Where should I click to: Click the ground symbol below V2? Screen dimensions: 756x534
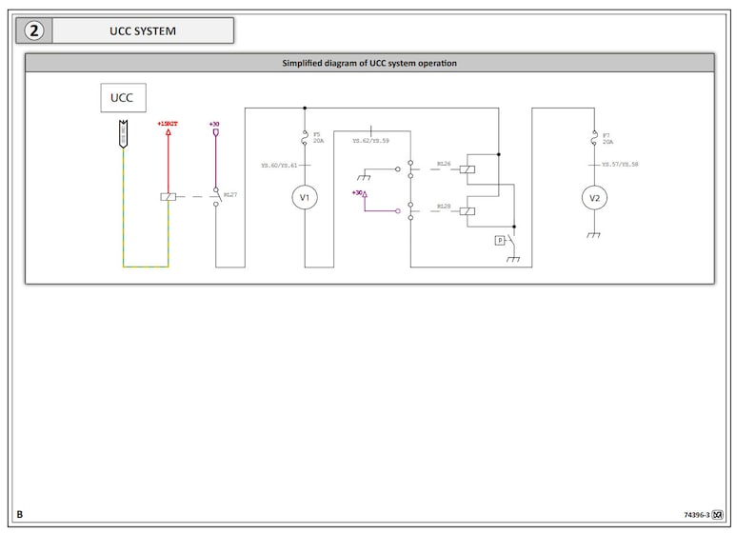tap(594, 235)
